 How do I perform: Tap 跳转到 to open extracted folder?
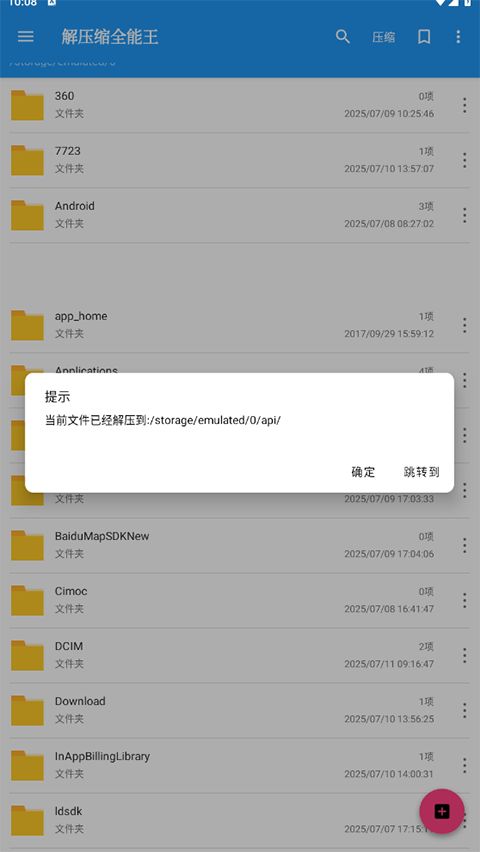(x=421, y=472)
